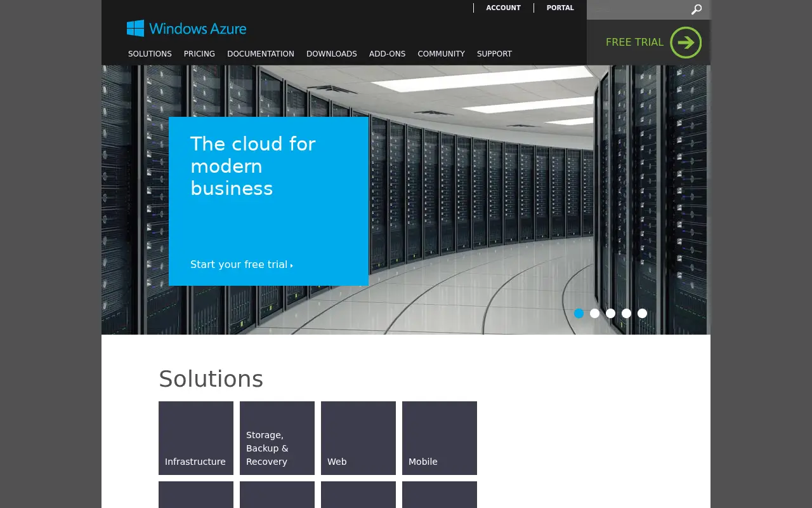Click the Windows Azure logo
The height and width of the screenshot is (508, 812).
[x=187, y=29]
